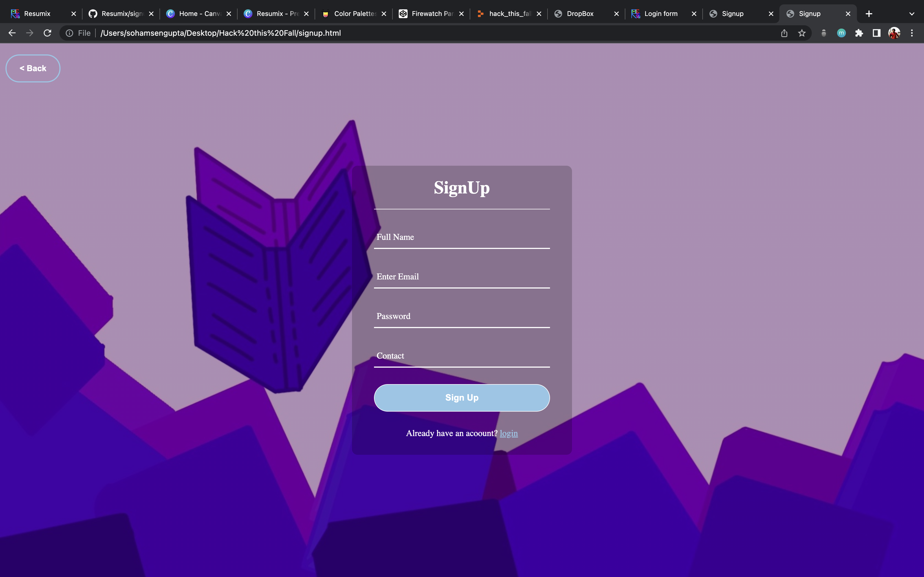
Task: Click the user profile avatar
Action: pos(894,33)
